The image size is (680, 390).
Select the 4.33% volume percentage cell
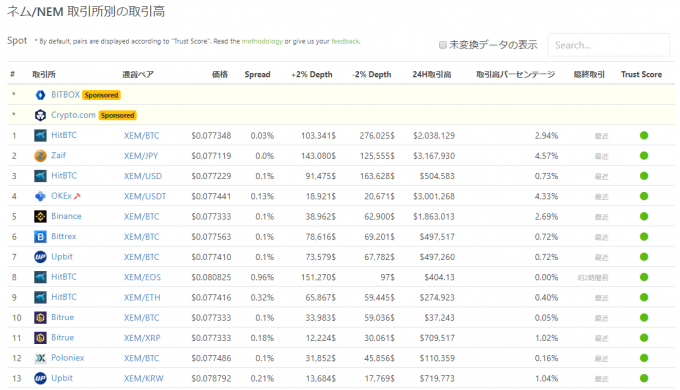(x=546, y=196)
